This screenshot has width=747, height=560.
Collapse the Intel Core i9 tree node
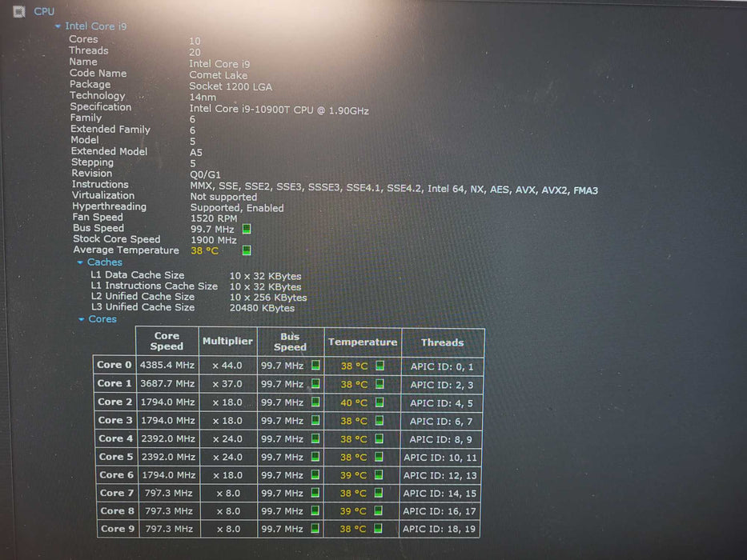pos(58,26)
